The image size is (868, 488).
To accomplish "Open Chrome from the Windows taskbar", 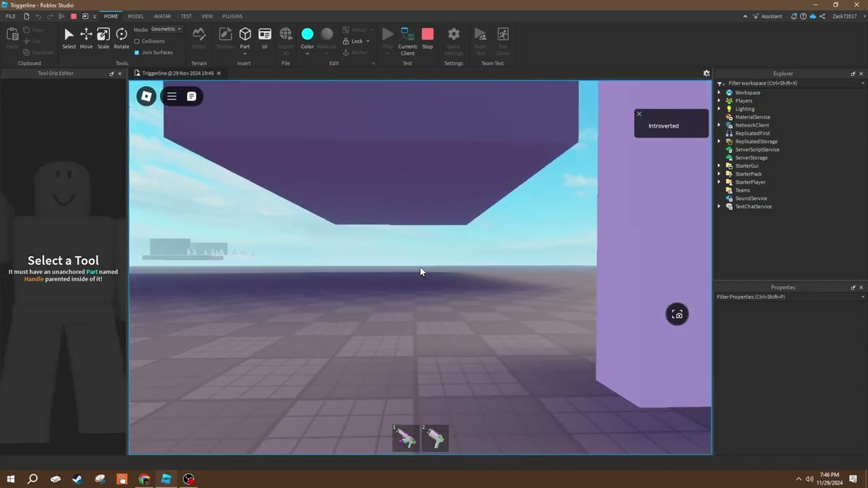I will 144,479.
